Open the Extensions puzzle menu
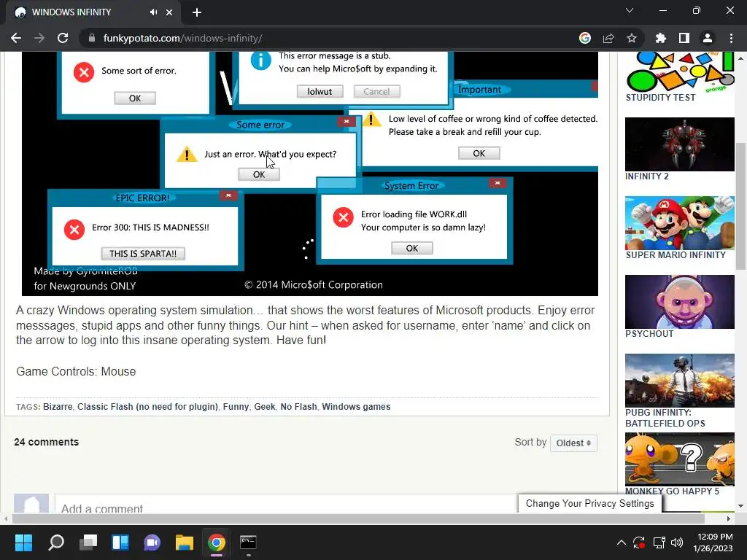Viewport: 747px width, 560px height. coord(661,38)
